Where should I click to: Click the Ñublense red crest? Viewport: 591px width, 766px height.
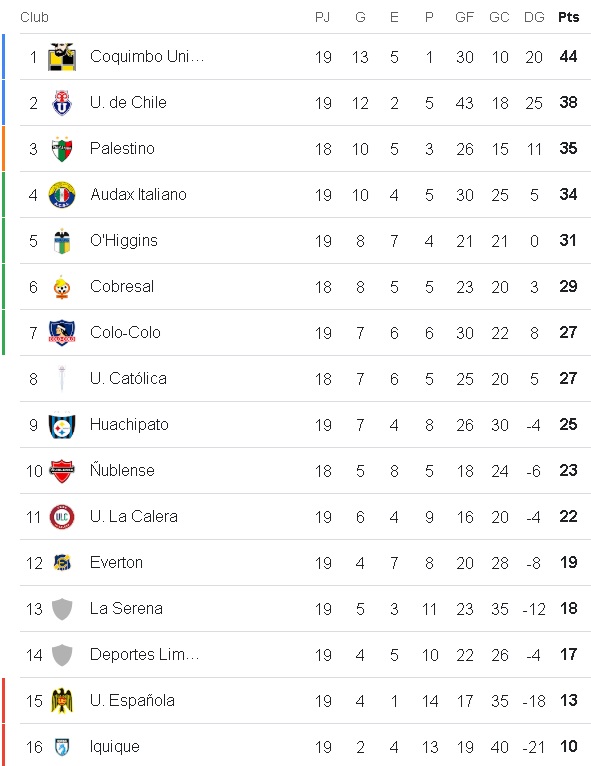tap(62, 471)
